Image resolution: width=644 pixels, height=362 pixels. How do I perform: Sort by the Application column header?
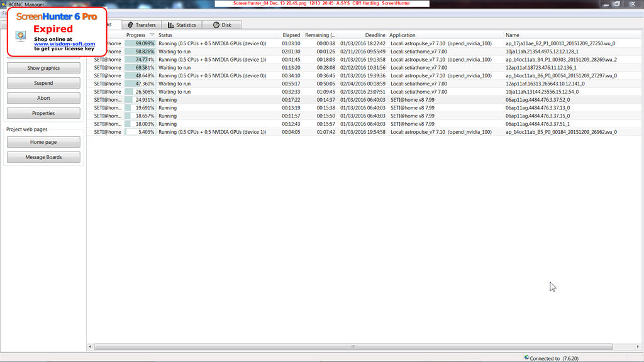[x=446, y=35]
